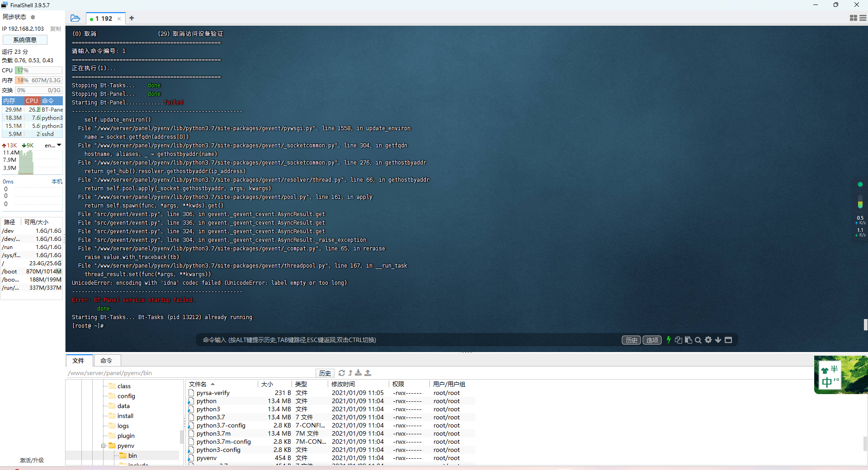Copy terminal text with copy icon
Screen dimensions: 868x470
pos(679,340)
